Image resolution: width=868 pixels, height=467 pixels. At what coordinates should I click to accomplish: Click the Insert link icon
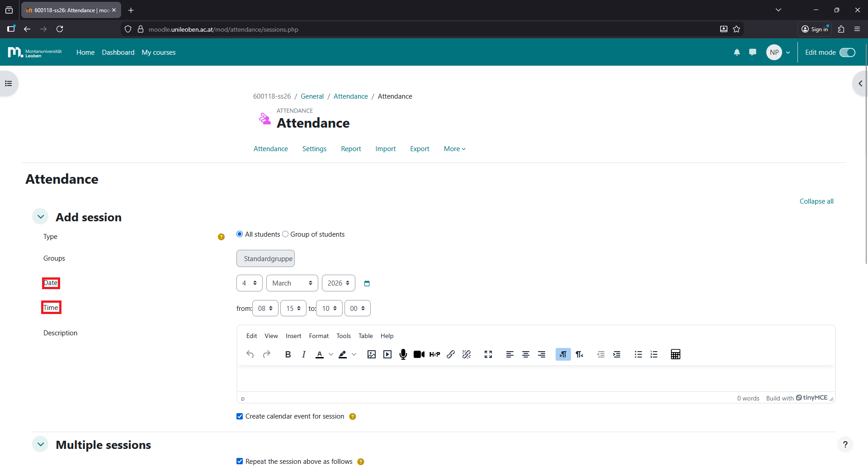point(451,354)
